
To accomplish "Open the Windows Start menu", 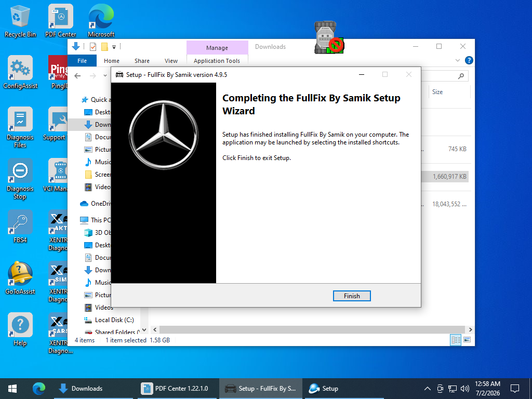I will coord(12,389).
